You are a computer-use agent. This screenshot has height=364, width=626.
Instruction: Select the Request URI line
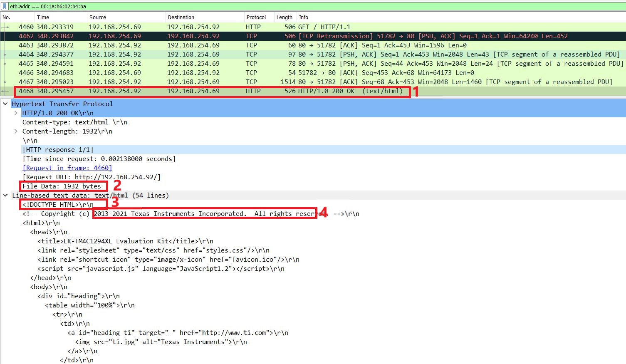[x=92, y=177]
